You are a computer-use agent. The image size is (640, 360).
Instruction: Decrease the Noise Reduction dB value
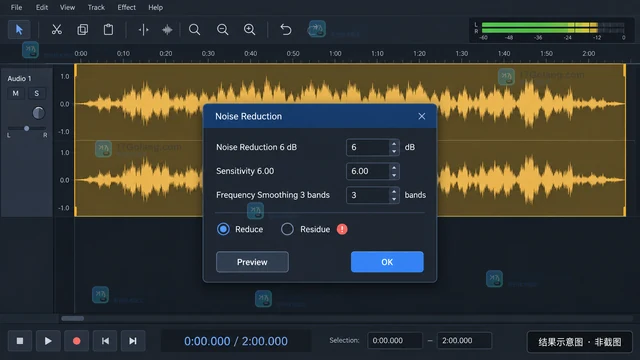[394, 151]
